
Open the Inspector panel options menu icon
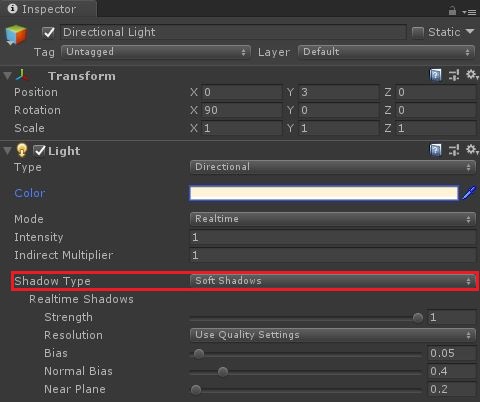click(469, 12)
